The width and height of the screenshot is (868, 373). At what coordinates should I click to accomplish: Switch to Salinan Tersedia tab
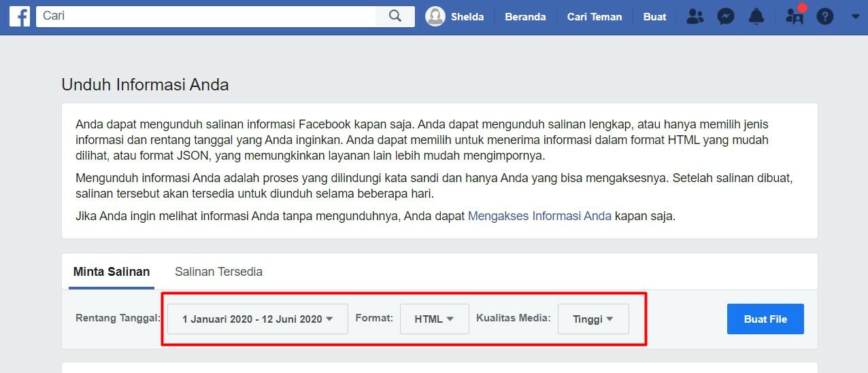coord(218,272)
